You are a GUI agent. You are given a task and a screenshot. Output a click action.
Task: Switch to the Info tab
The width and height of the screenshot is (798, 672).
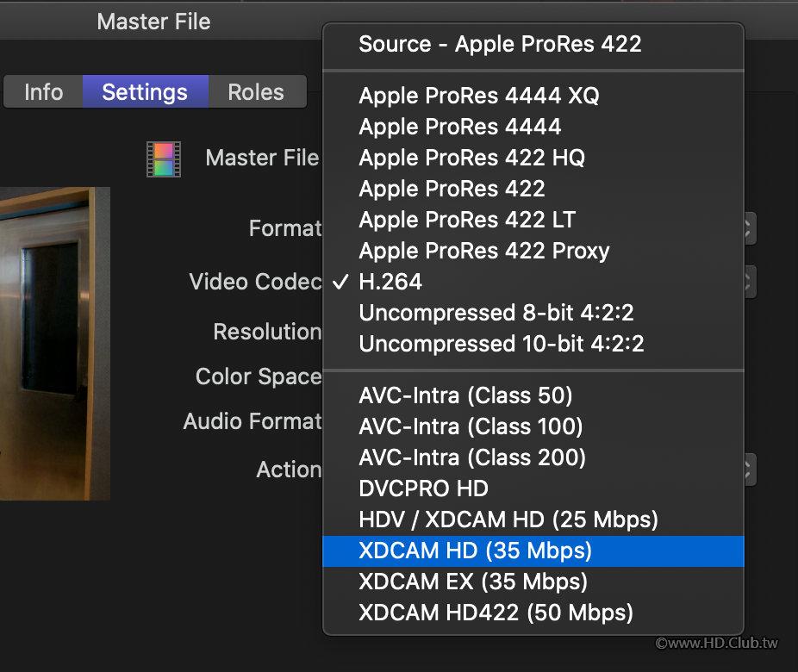[x=43, y=92]
